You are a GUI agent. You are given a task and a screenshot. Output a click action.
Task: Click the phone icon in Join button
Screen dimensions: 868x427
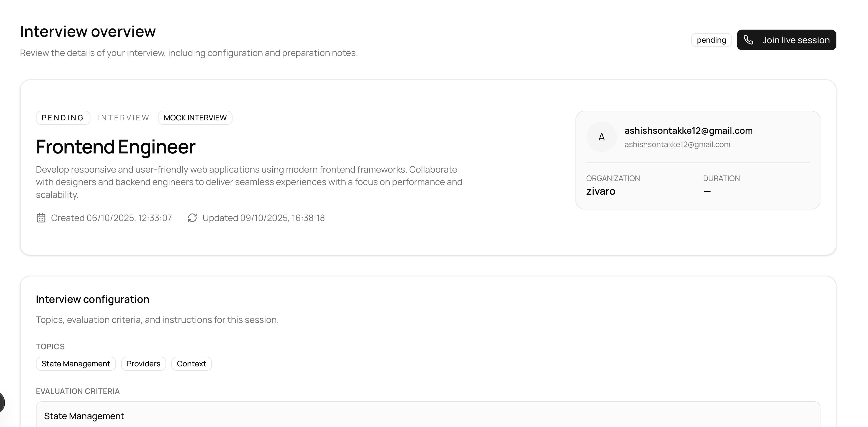pos(748,40)
